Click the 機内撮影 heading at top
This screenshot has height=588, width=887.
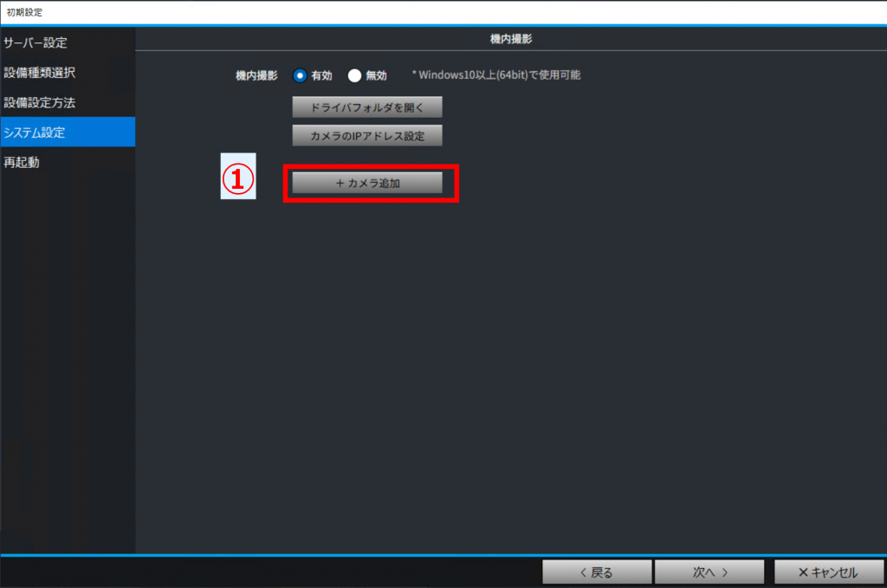511,39
